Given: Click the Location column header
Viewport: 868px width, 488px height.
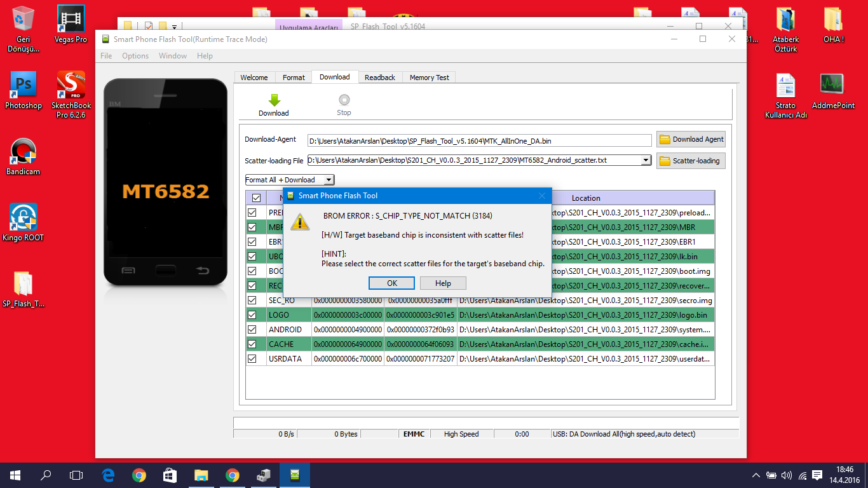Looking at the screenshot, I should click(x=586, y=198).
